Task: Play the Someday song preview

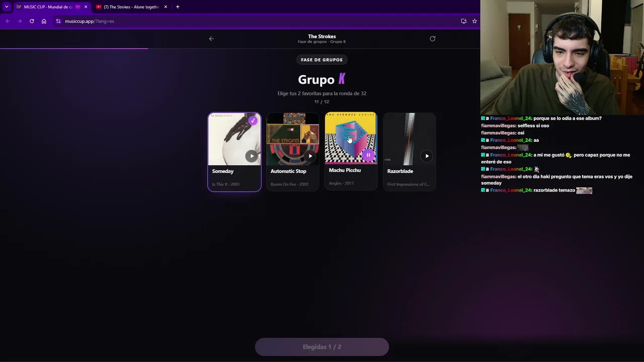Action: (x=252, y=156)
